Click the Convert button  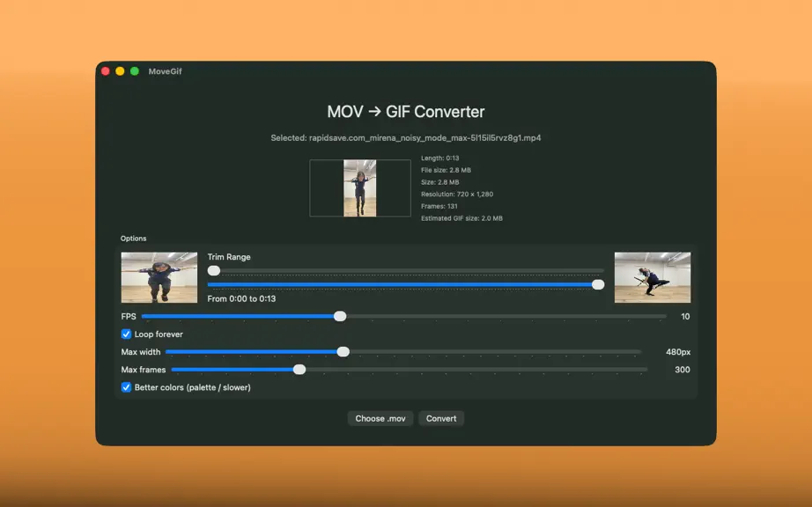tap(441, 418)
